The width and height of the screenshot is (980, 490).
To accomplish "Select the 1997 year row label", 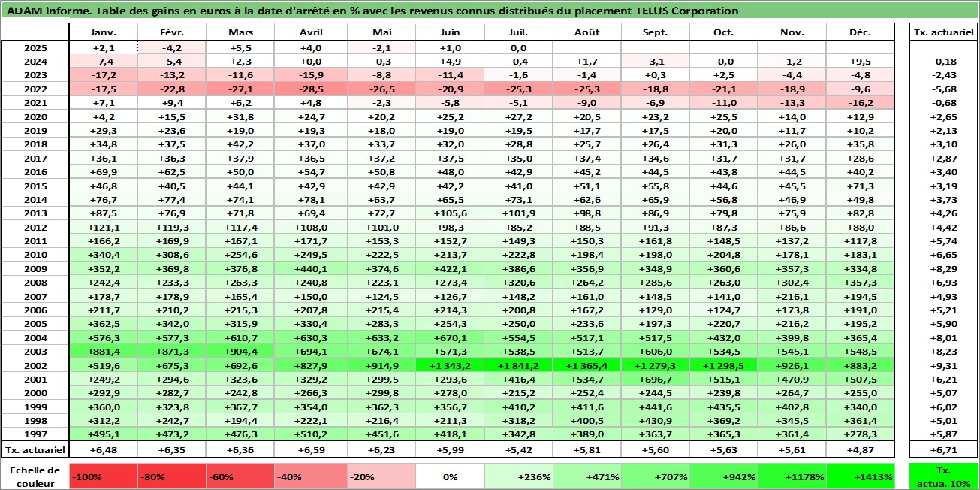I will click(35, 435).
